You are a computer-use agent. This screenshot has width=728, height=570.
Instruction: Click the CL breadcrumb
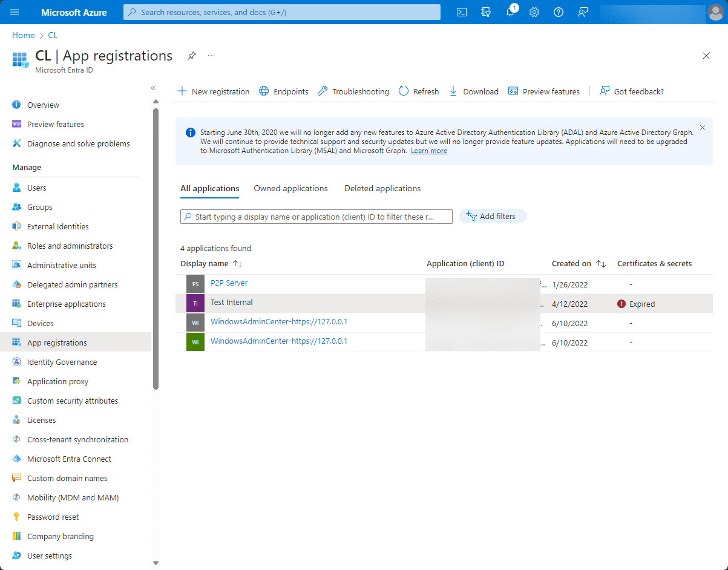click(x=53, y=36)
